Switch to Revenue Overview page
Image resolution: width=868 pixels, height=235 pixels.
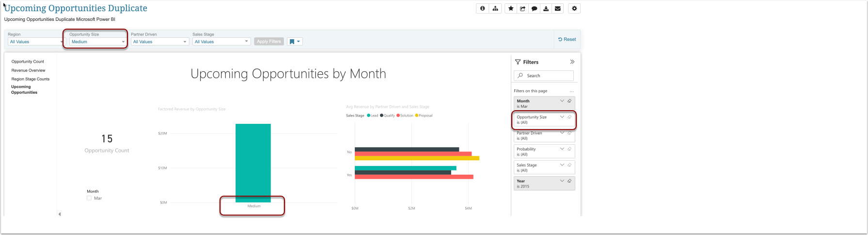[29, 70]
